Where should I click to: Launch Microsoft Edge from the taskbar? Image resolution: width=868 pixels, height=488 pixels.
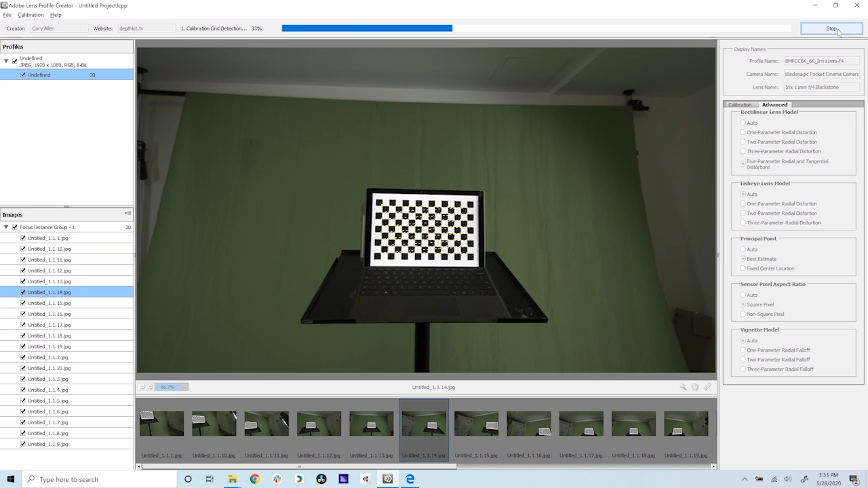pyautogui.click(x=410, y=479)
